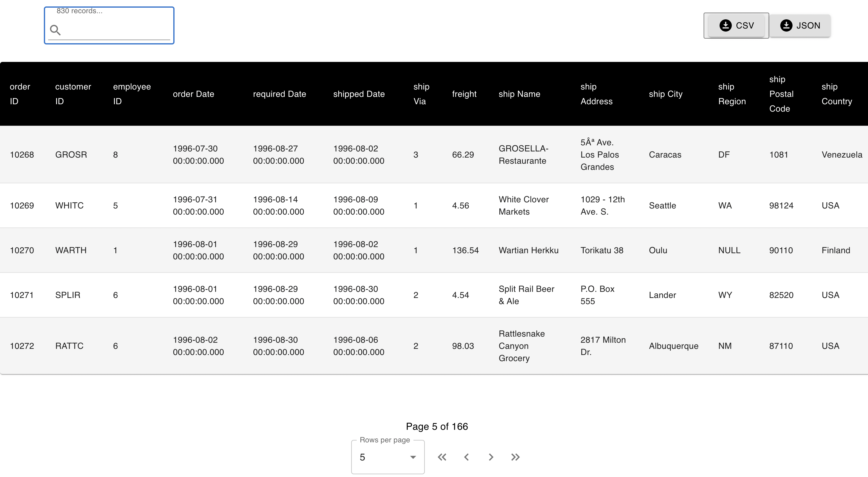This screenshot has height=477, width=868.
Task: Click the customer ID WHITC cell
Action: (69, 205)
